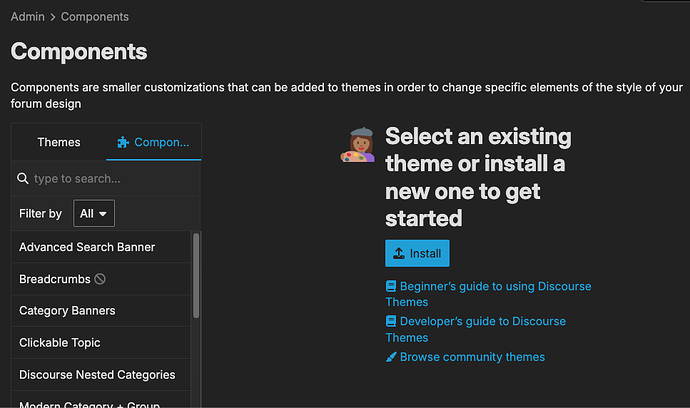Image resolution: width=690 pixels, height=408 pixels.
Task: Switch to the Themes tab
Action: [x=59, y=142]
